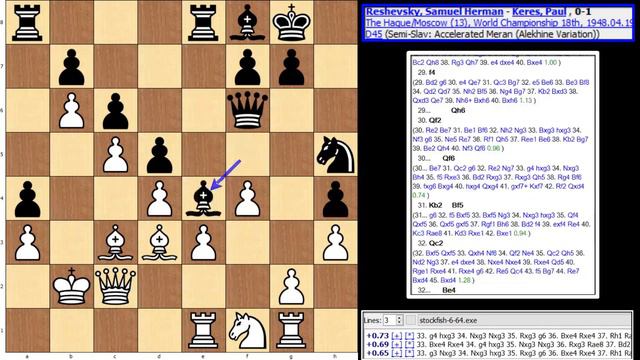This screenshot has height=360, width=640.
Task: Select the black pawn on h4
Action: 336,198
